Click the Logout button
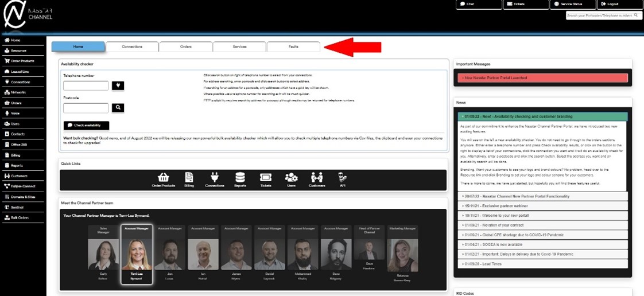Screen dimensions: 644x296 pyautogui.click(x=619, y=4)
